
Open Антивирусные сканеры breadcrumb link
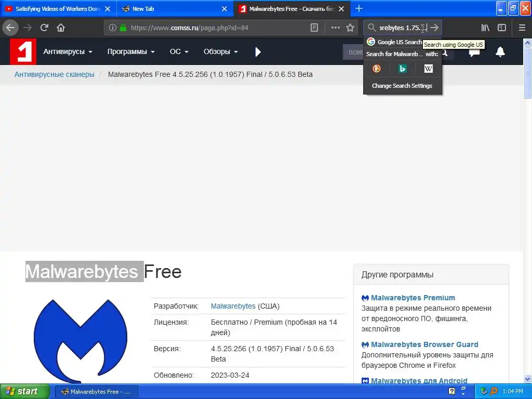pyautogui.click(x=54, y=74)
